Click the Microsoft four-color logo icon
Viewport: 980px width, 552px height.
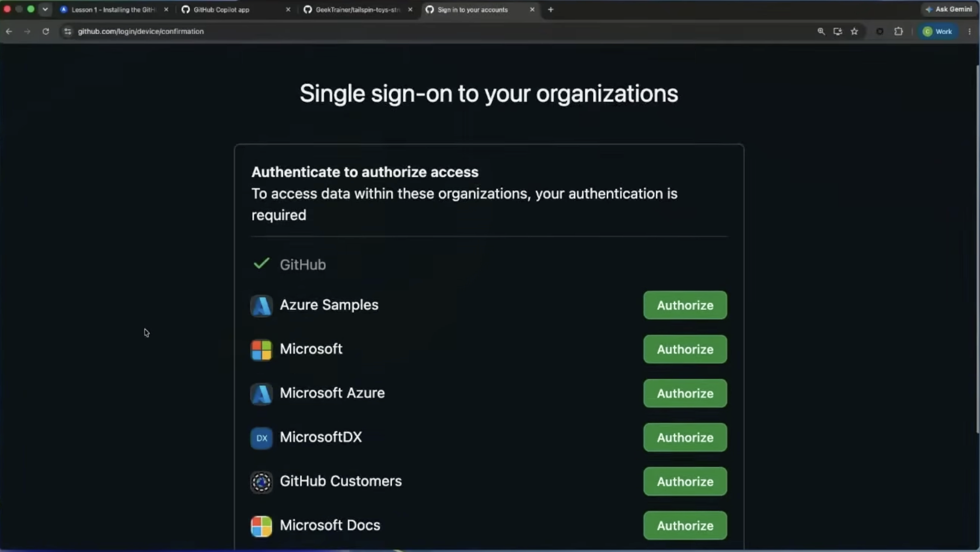pos(261,350)
